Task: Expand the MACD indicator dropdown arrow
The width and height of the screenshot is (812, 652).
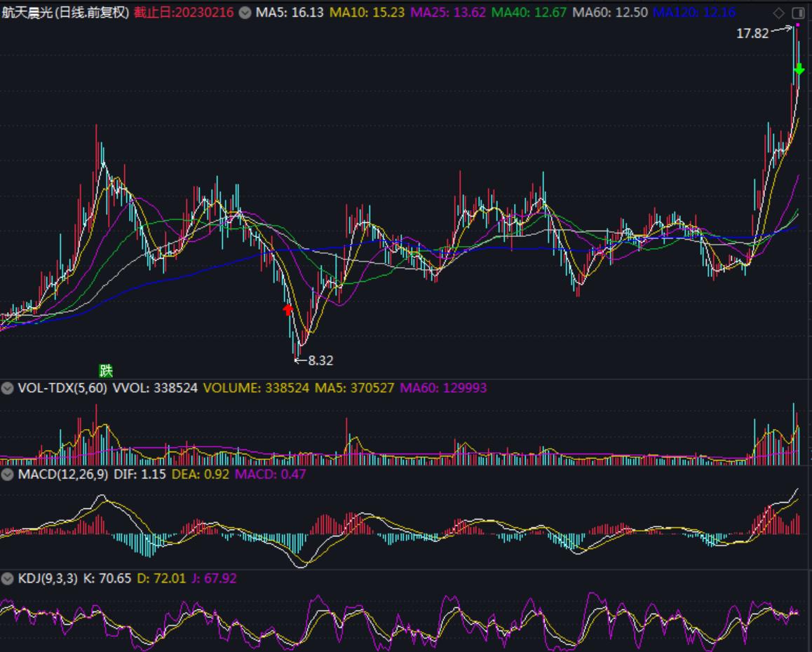Action: pos(7,475)
